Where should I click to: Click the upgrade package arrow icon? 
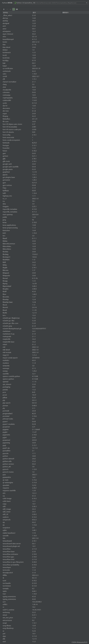click(x=10, y=9)
